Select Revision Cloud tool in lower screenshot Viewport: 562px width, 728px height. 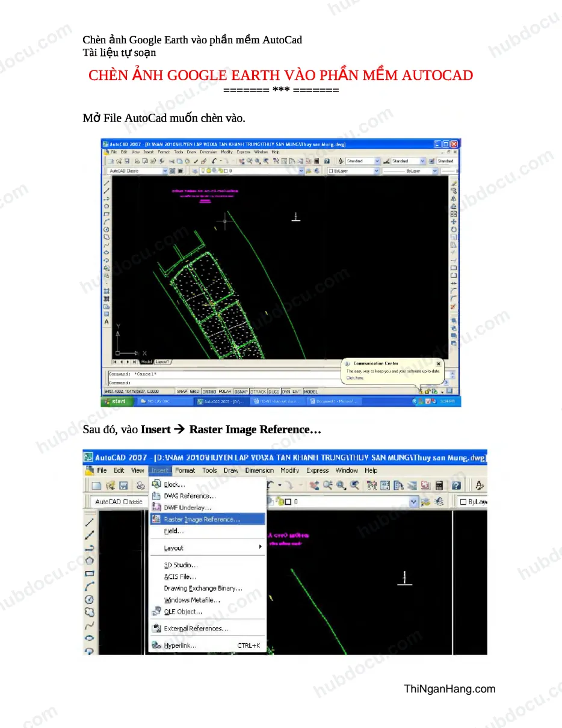(90, 612)
